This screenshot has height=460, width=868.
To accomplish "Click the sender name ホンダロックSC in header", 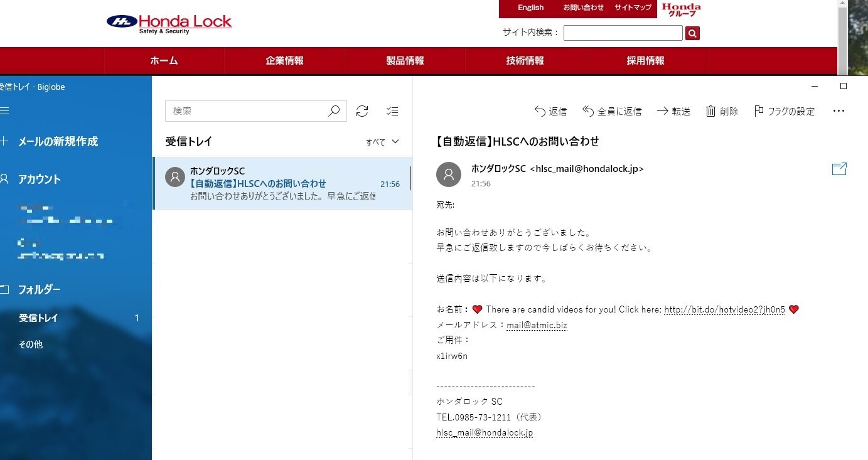I will click(498, 168).
